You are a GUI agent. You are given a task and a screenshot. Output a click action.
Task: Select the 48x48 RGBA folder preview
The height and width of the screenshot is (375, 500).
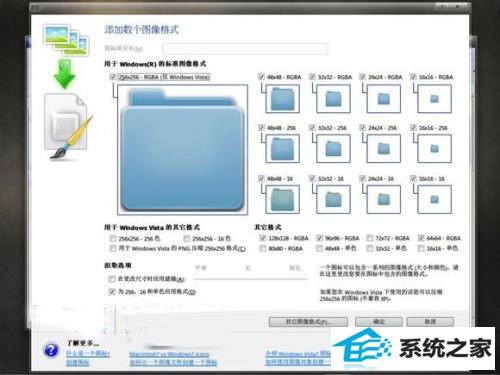(x=282, y=99)
